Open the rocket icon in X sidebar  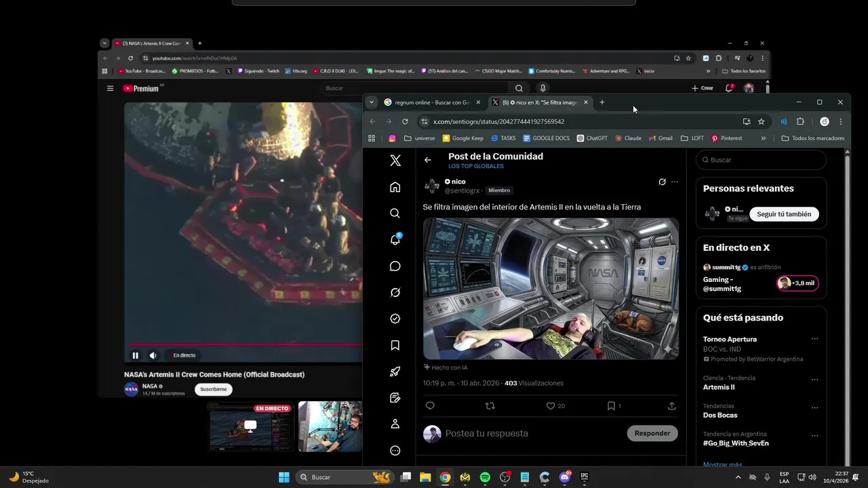pyautogui.click(x=395, y=371)
